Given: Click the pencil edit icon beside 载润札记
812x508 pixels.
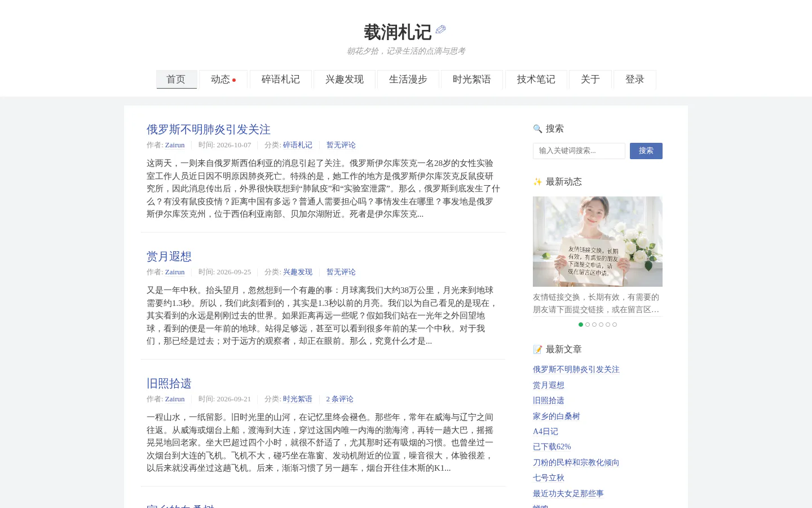Looking at the screenshot, I should [x=440, y=29].
